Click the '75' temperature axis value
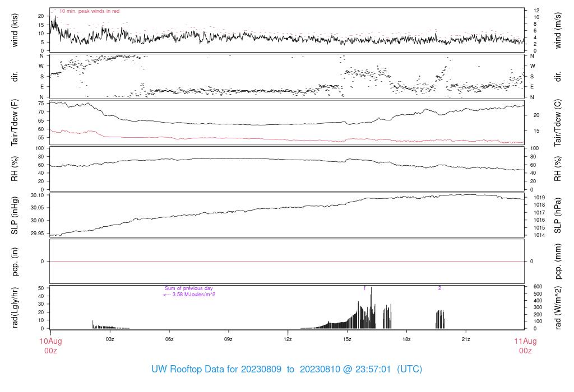The image size is (574, 392). [41, 104]
